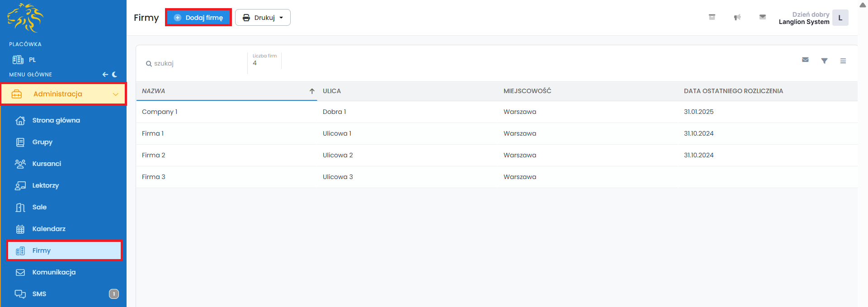This screenshot has height=307, width=868.
Task: Click the Dodaj firmę button
Action: pos(198,18)
